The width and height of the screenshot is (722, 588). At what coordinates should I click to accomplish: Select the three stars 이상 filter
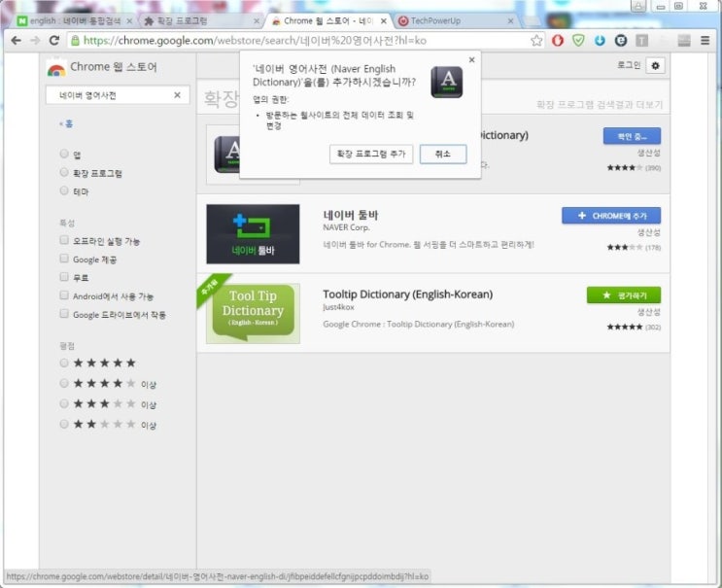pos(64,403)
